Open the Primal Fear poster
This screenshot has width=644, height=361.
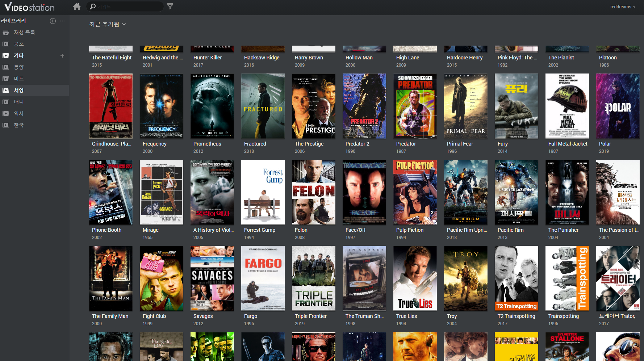[466, 106]
